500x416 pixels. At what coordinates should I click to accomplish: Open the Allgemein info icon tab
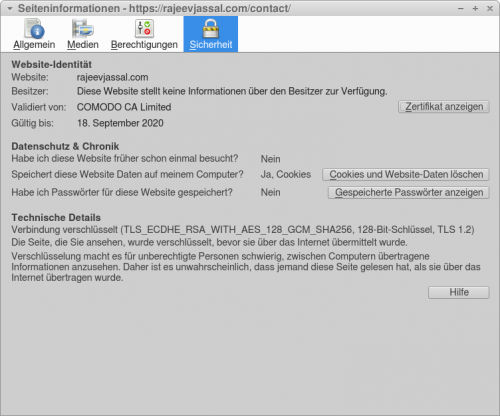coord(34,28)
